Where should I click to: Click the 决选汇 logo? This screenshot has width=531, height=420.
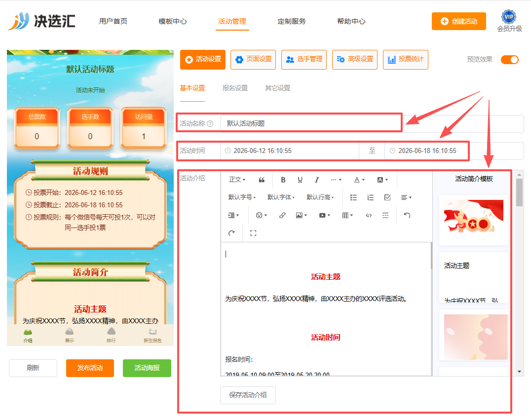click(41, 21)
